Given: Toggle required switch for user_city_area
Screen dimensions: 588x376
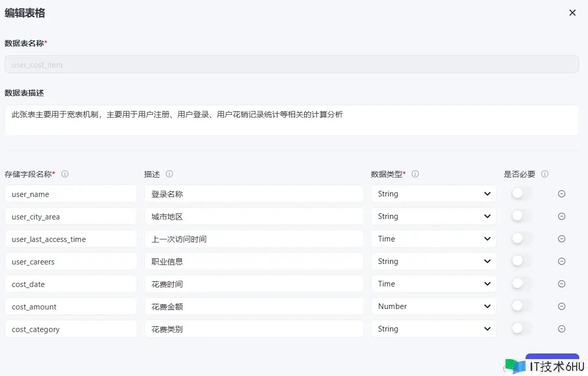Looking at the screenshot, I should pyautogui.click(x=521, y=216).
